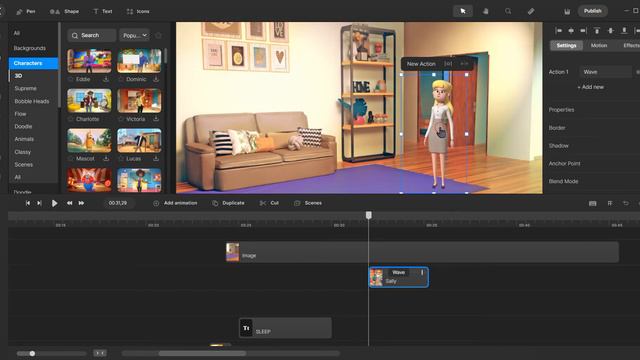Viewport: 640px width, 360px height.
Task: Click the timeline horizontal scrollbar
Action: tap(202, 353)
